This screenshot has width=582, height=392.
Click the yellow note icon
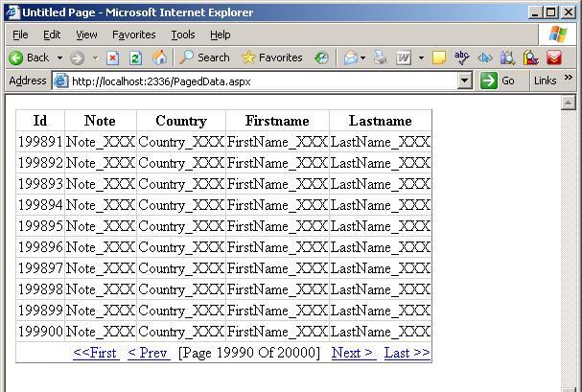click(439, 58)
